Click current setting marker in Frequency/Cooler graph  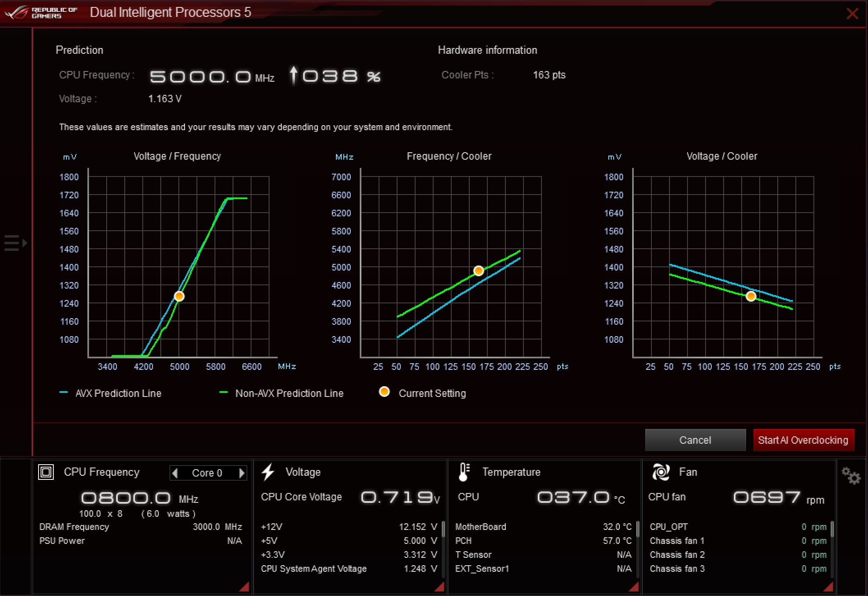tap(479, 271)
